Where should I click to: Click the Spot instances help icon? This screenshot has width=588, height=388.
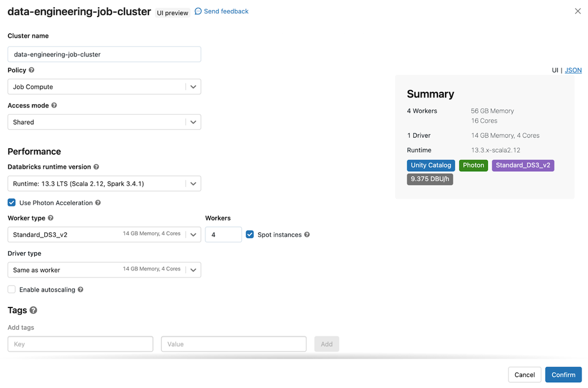point(307,235)
